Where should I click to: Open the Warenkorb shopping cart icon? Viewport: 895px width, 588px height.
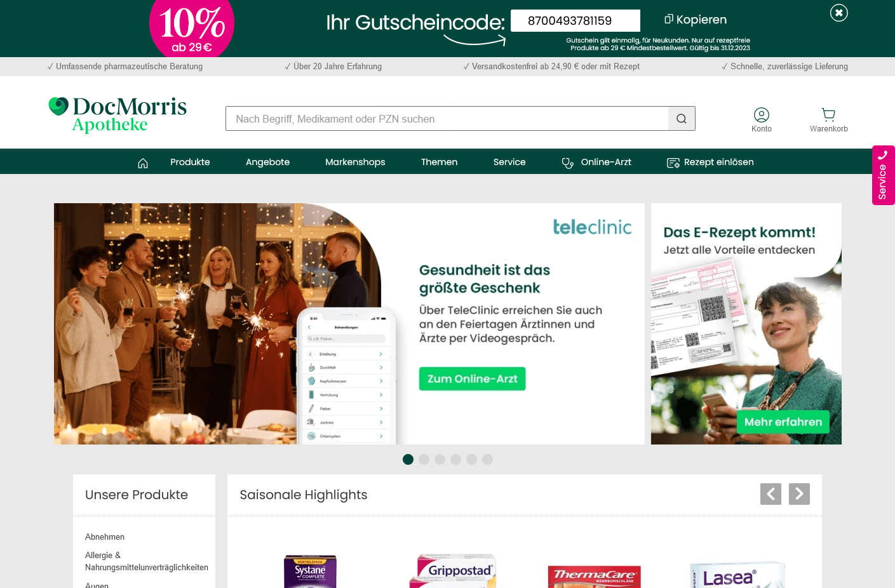tap(828, 119)
